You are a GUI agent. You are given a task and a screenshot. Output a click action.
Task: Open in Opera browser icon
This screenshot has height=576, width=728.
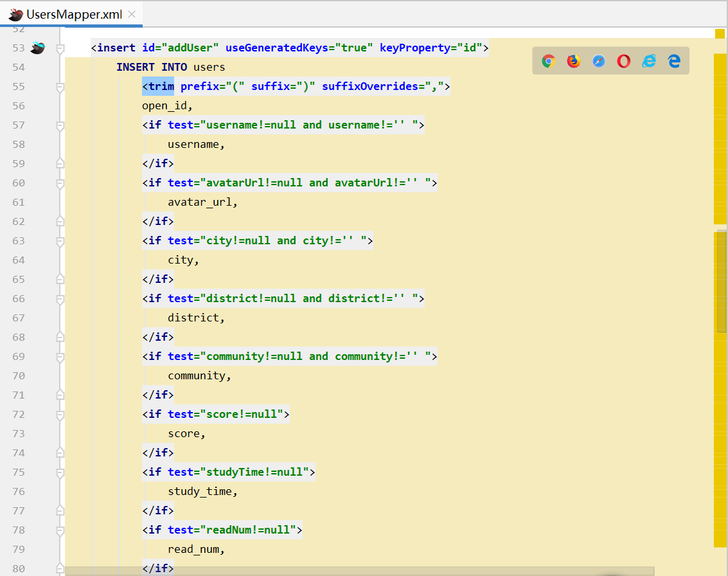coord(624,61)
